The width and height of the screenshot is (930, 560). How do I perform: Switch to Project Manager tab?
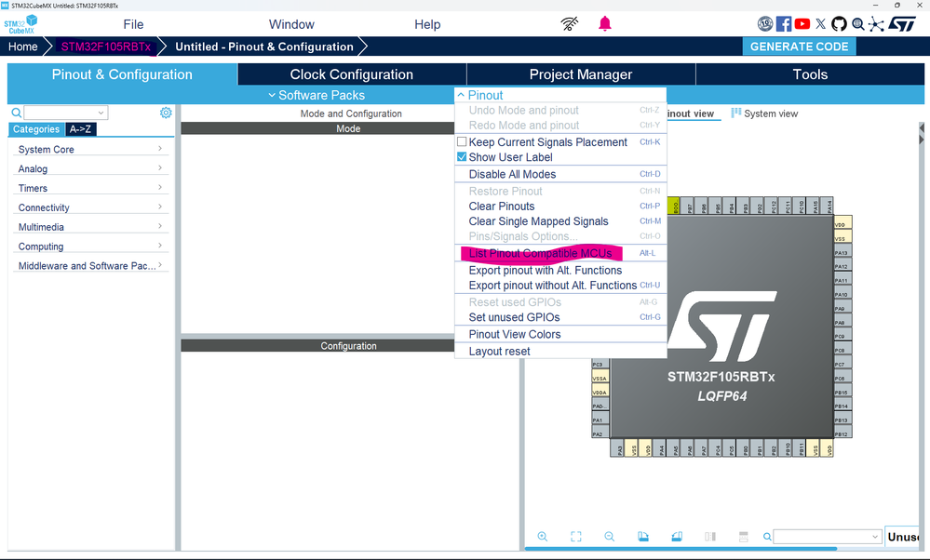[x=581, y=74]
